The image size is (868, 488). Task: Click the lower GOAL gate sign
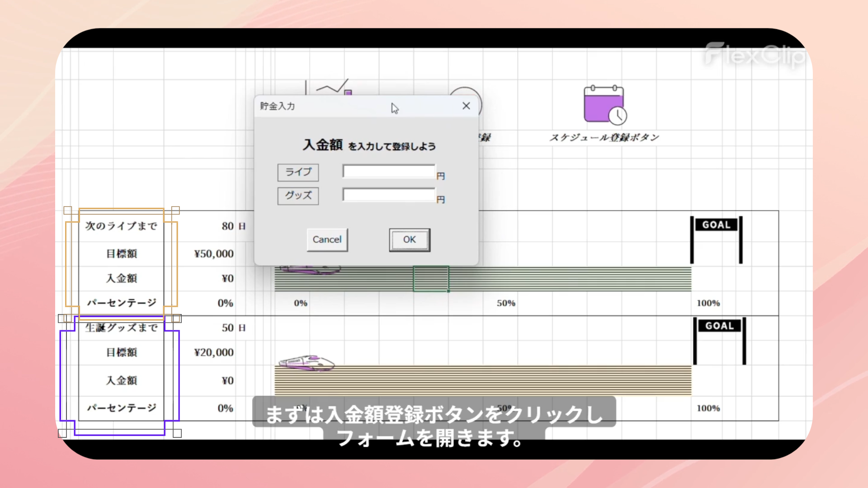tap(719, 326)
